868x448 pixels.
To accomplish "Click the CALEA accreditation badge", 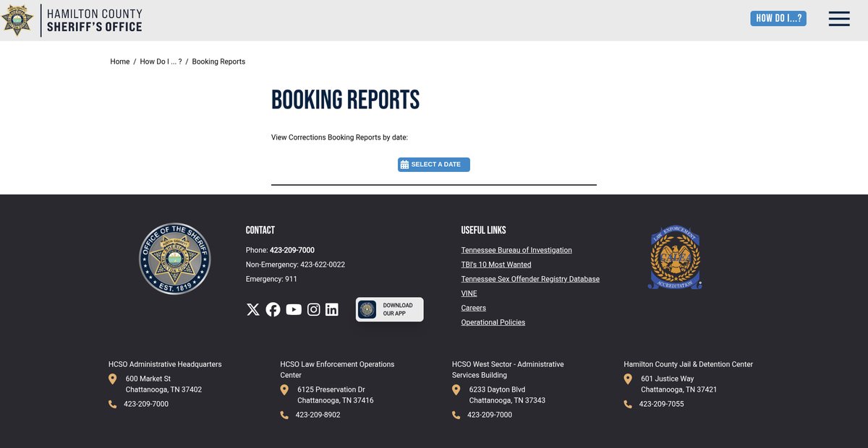I will click(675, 257).
